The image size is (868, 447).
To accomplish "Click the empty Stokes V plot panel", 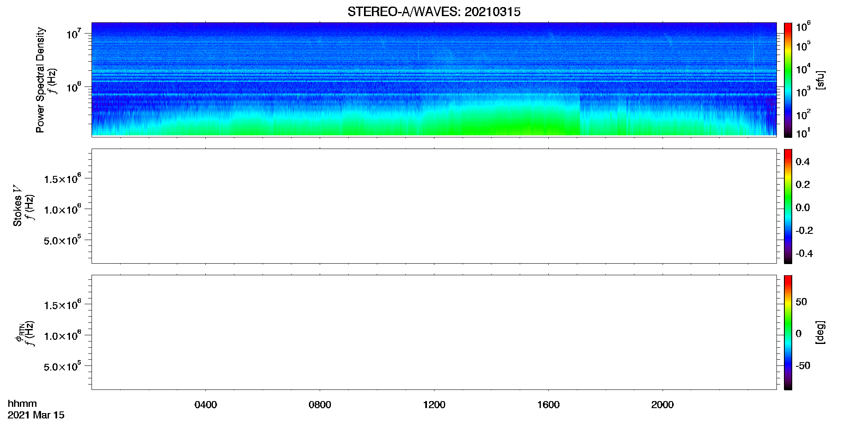I will pos(434,206).
